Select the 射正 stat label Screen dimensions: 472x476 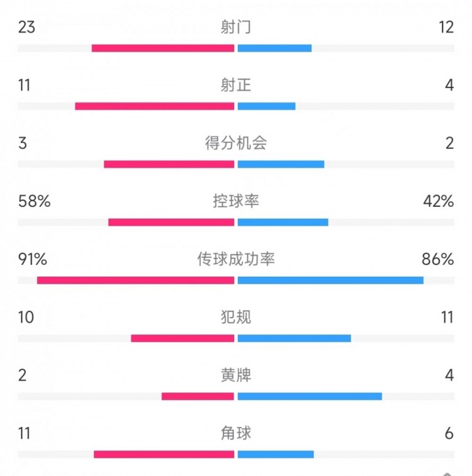click(x=236, y=85)
